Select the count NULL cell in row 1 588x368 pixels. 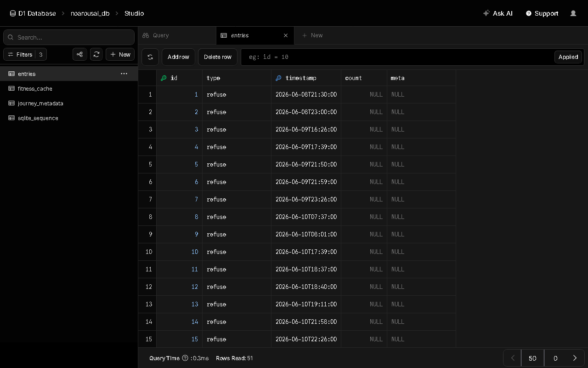pyautogui.click(x=364, y=94)
